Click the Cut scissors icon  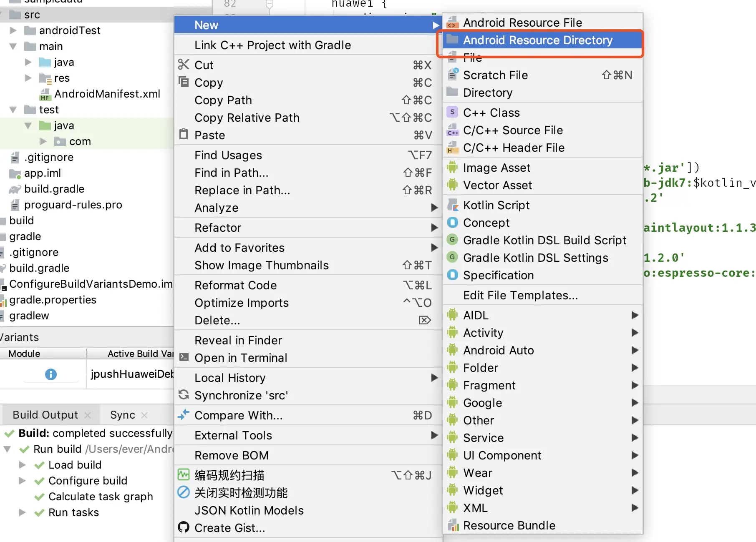pyautogui.click(x=184, y=65)
